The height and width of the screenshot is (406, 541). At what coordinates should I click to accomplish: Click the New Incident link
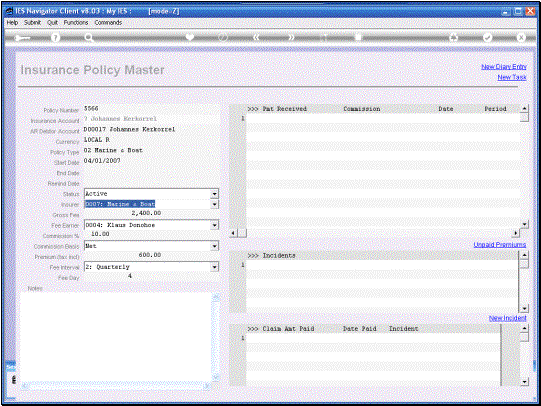tap(508, 318)
